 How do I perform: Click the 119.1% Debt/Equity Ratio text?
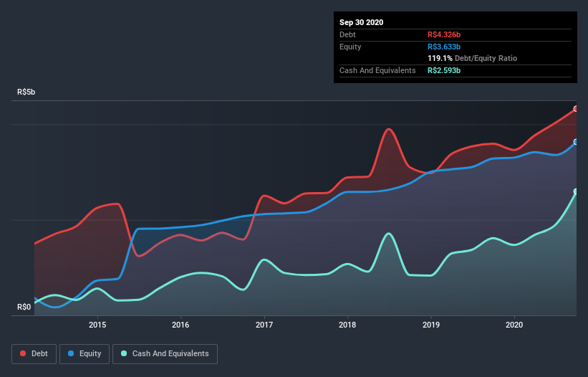click(x=472, y=58)
